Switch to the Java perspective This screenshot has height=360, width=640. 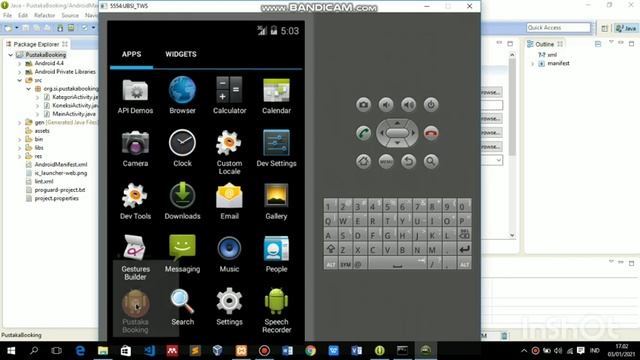[x=626, y=28]
